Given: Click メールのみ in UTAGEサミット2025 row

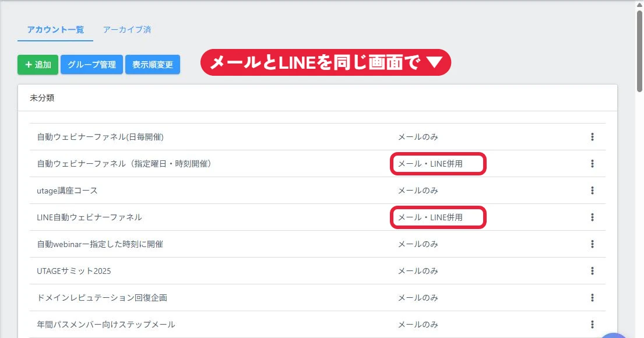Looking at the screenshot, I should (x=418, y=271).
